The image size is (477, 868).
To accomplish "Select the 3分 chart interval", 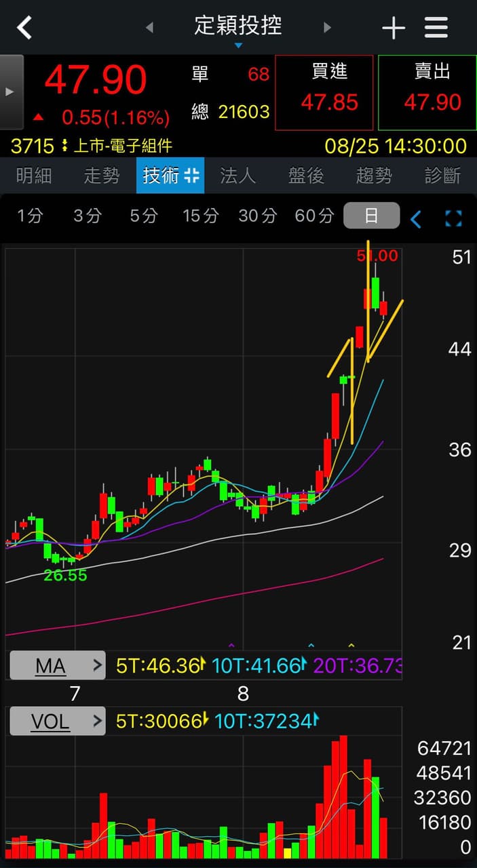I will 87,216.
